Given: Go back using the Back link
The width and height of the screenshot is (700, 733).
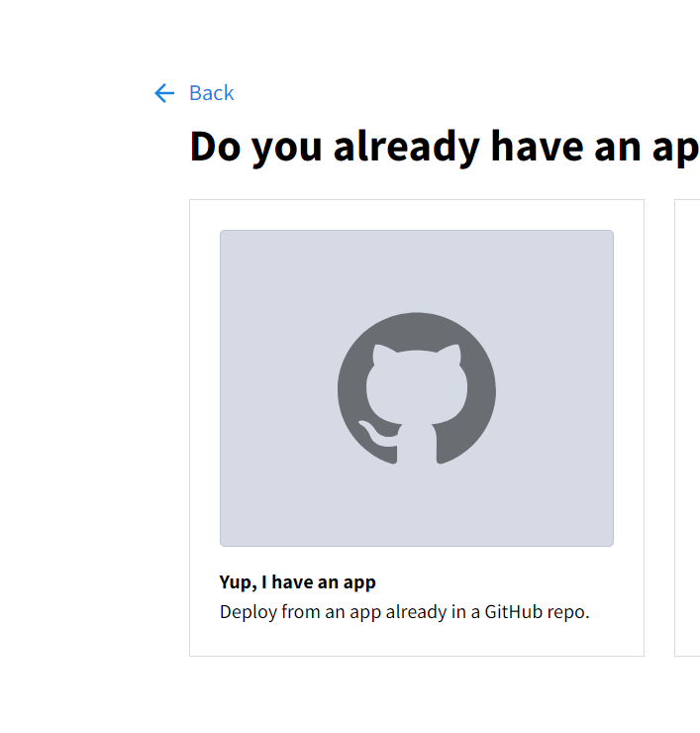Looking at the screenshot, I should pyautogui.click(x=211, y=93).
